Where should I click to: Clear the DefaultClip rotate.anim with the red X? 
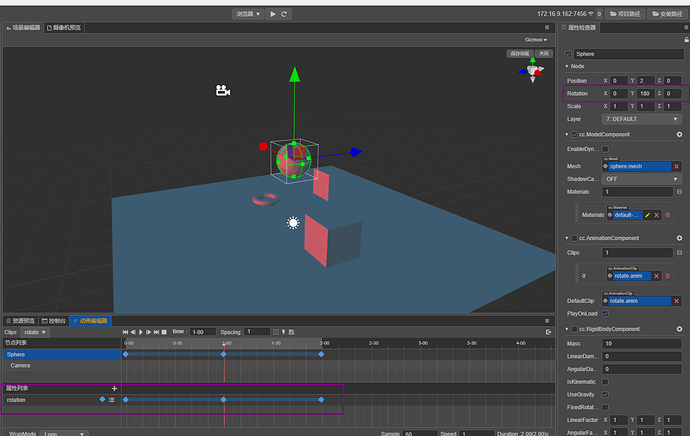676,301
